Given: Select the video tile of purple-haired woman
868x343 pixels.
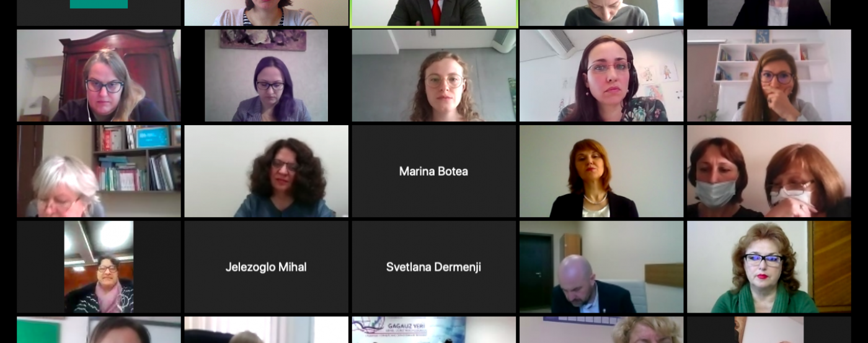Looking at the screenshot, I should pos(266,76).
